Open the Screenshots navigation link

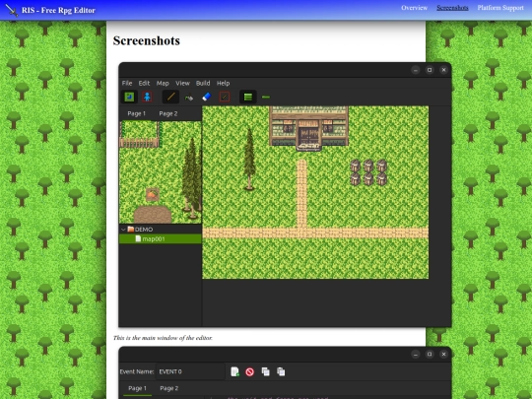pyautogui.click(x=452, y=8)
